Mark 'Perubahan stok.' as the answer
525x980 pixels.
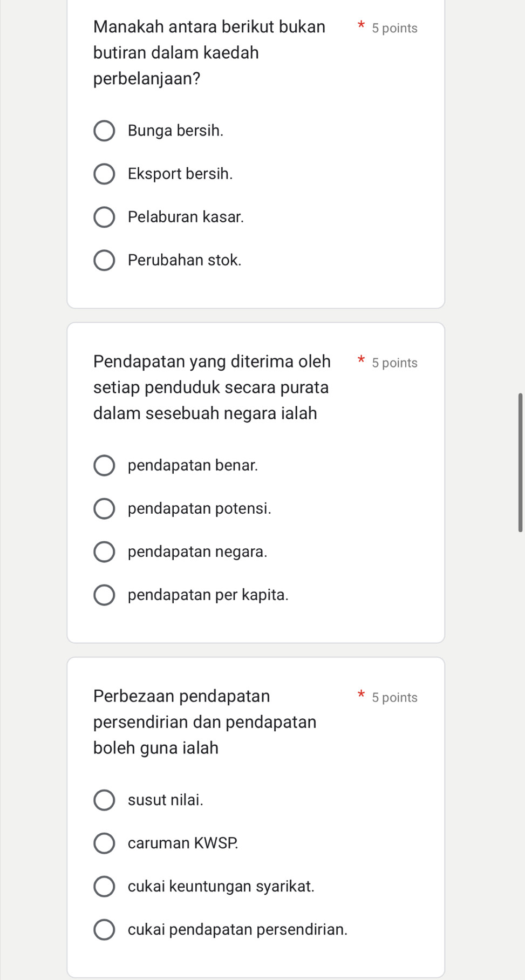pos(104,260)
